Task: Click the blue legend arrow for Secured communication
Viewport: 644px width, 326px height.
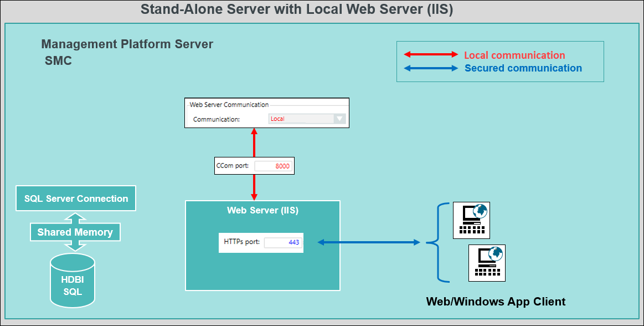Action: coord(431,68)
